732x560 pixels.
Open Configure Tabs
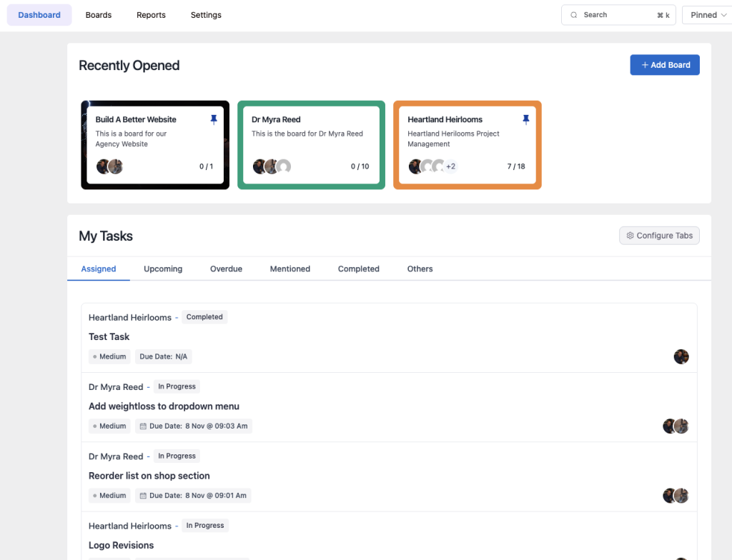pyautogui.click(x=659, y=236)
